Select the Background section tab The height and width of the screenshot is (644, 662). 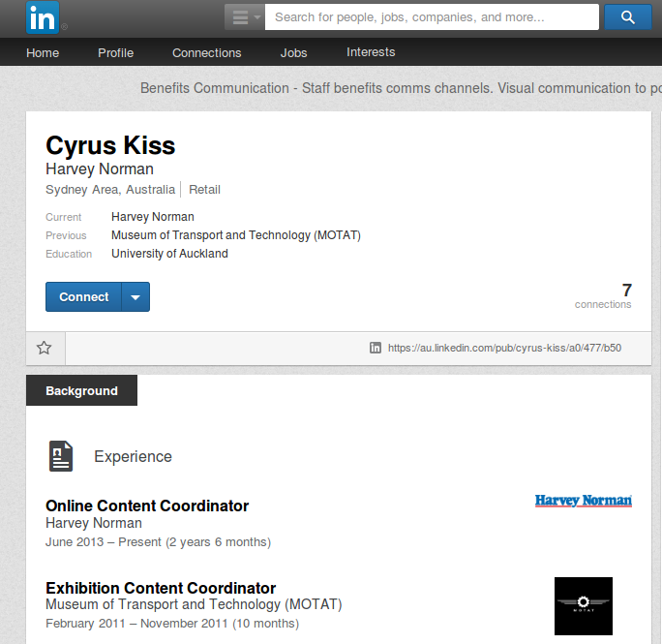tap(81, 390)
